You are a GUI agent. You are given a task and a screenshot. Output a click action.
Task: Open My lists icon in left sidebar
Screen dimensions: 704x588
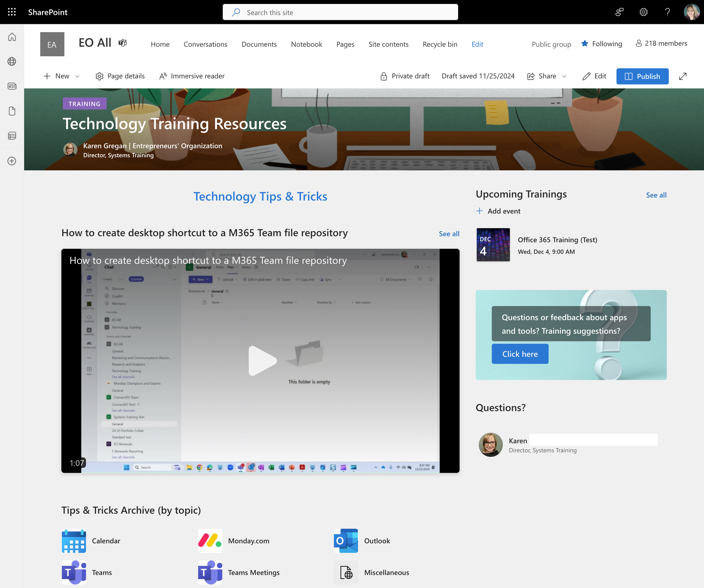(12, 136)
